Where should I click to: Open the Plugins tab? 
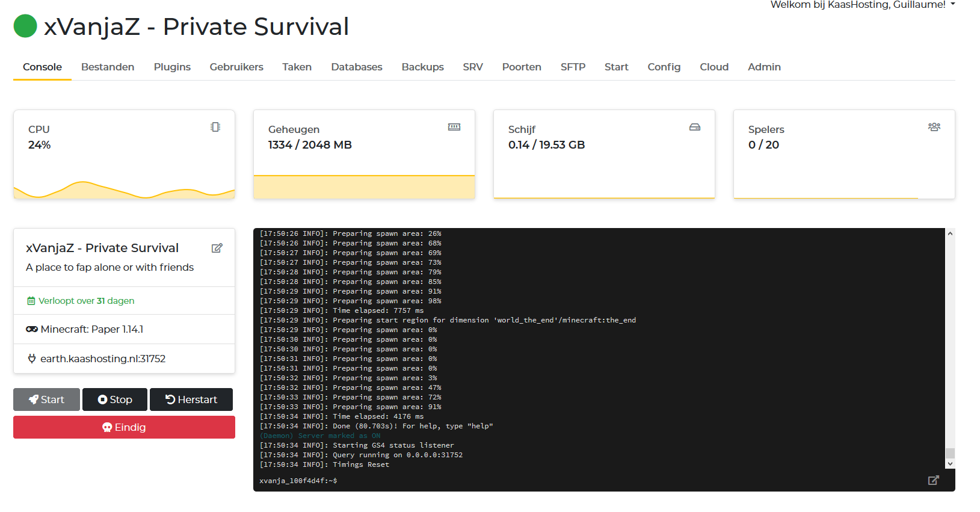click(x=172, y=67)
